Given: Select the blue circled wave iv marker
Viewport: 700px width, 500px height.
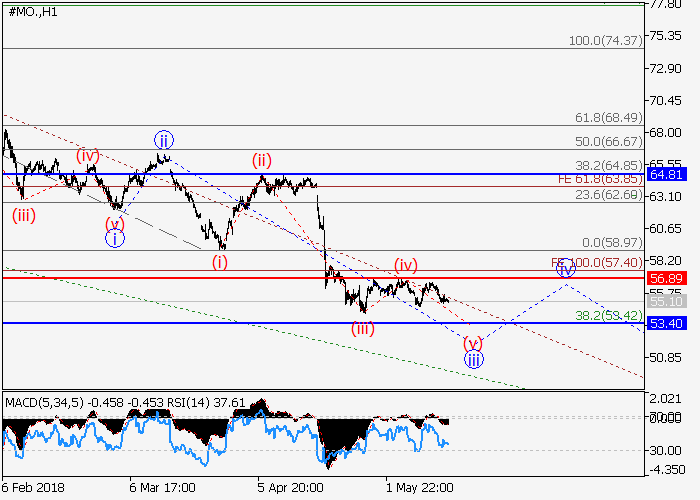Looking at the screenshot, I should [x=566, y=268].
